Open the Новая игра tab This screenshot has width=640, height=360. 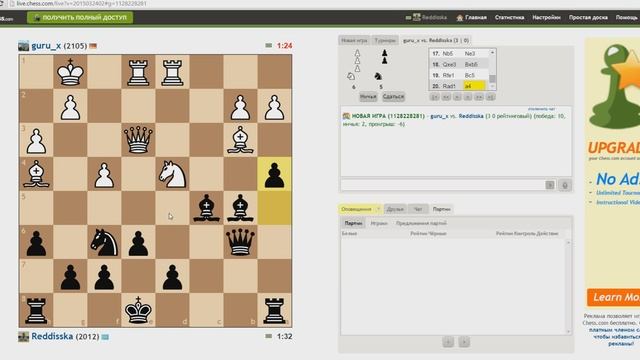(x=354, y=40)
